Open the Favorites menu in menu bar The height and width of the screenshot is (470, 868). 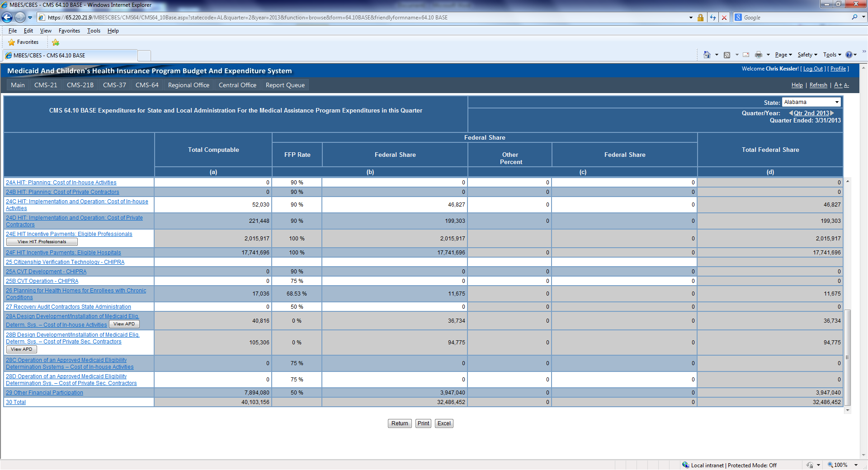69,31
